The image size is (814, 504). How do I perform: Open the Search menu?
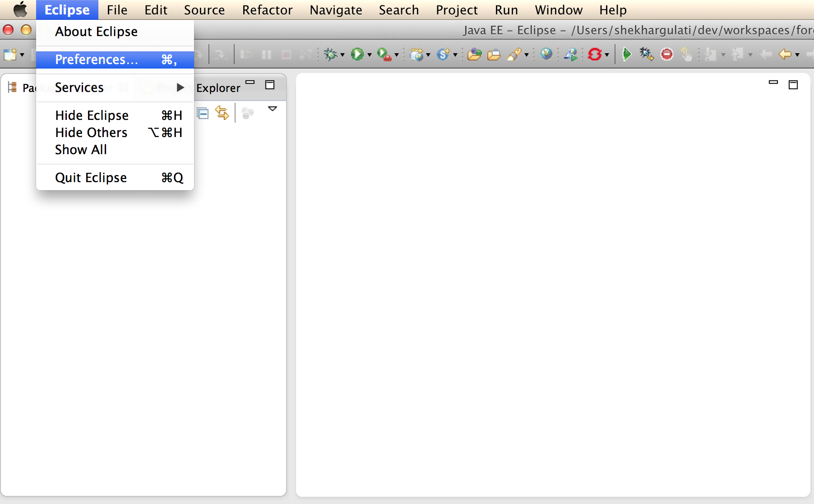click(x=399, y=10)
